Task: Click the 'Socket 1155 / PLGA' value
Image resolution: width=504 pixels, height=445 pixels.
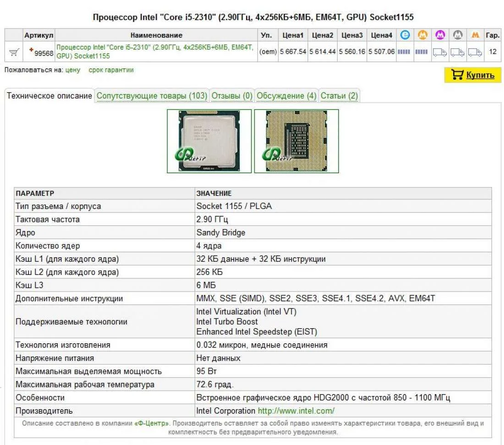Action: [x=234, y=206]
